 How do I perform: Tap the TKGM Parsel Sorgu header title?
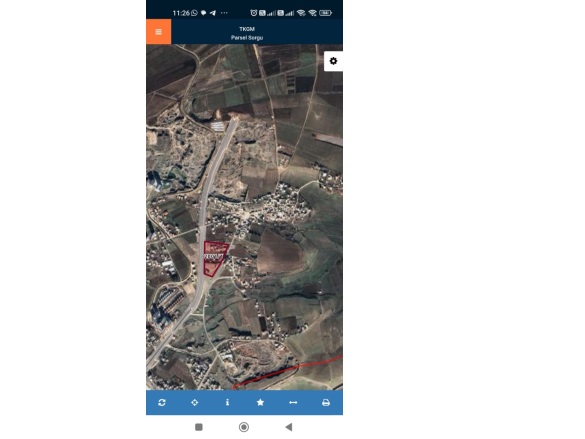(x=247, y=33)
